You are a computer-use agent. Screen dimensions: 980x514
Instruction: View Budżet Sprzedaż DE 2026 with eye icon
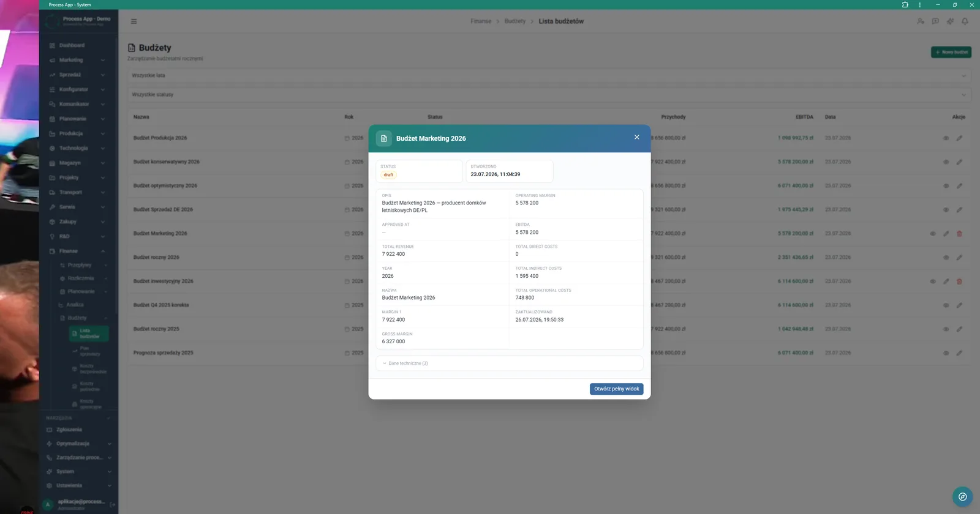(x=946, y=210)
